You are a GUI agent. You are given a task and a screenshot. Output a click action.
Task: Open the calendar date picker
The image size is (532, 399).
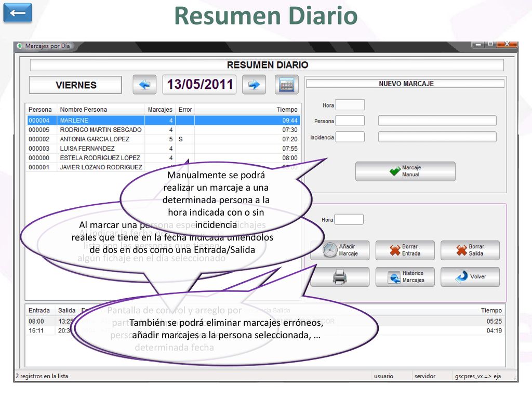click(287, 85)
